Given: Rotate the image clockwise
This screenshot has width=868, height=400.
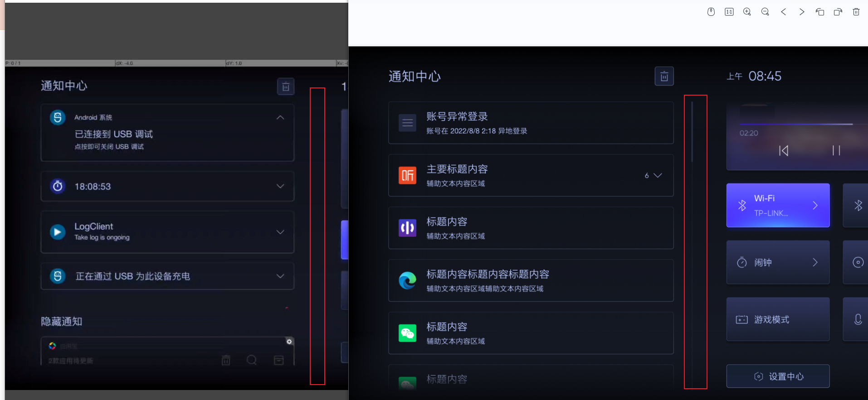Looking at the screenshot, I should pyautogui.click(x=838, y=12).
